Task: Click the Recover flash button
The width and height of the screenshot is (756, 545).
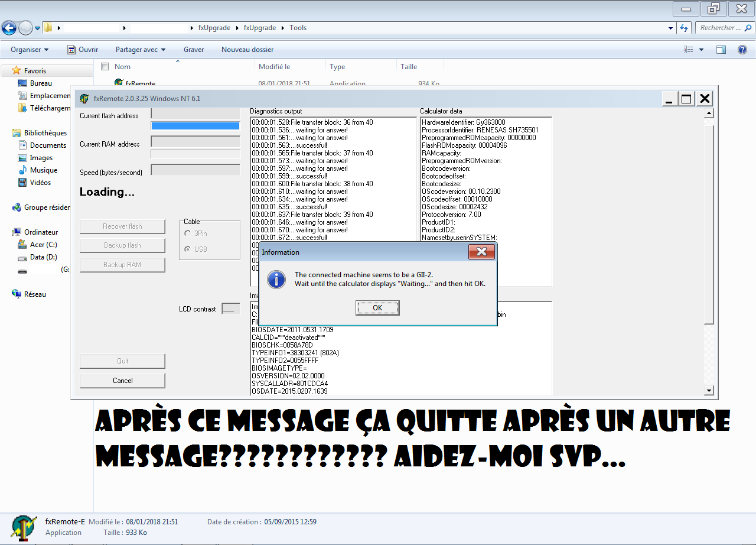Action: pyautogui.click(x=122, y=226)
